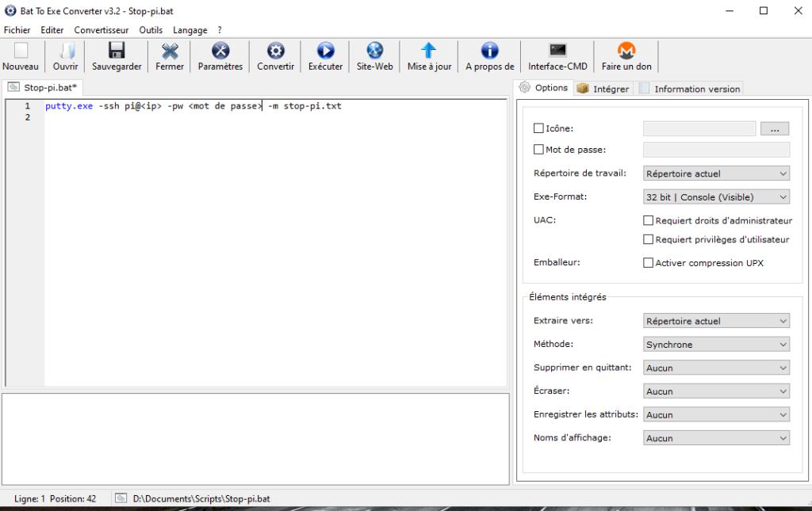Open Exe-Format dropdown
The height and width of the screenshot is (511, 812).
pyautogui.click(x=716, y=196)
